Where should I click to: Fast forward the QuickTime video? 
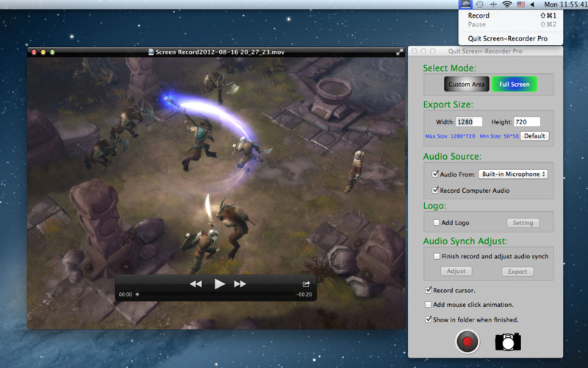[240, 284]
